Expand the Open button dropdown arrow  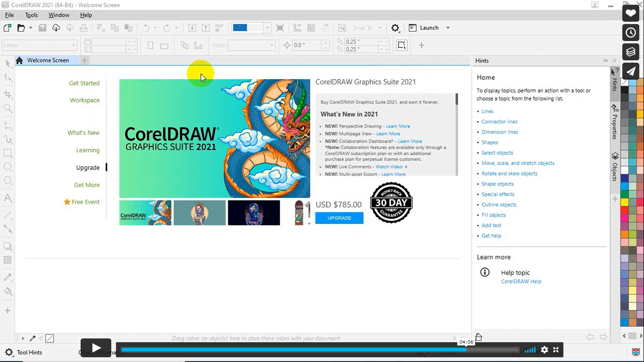coord(31,28)
